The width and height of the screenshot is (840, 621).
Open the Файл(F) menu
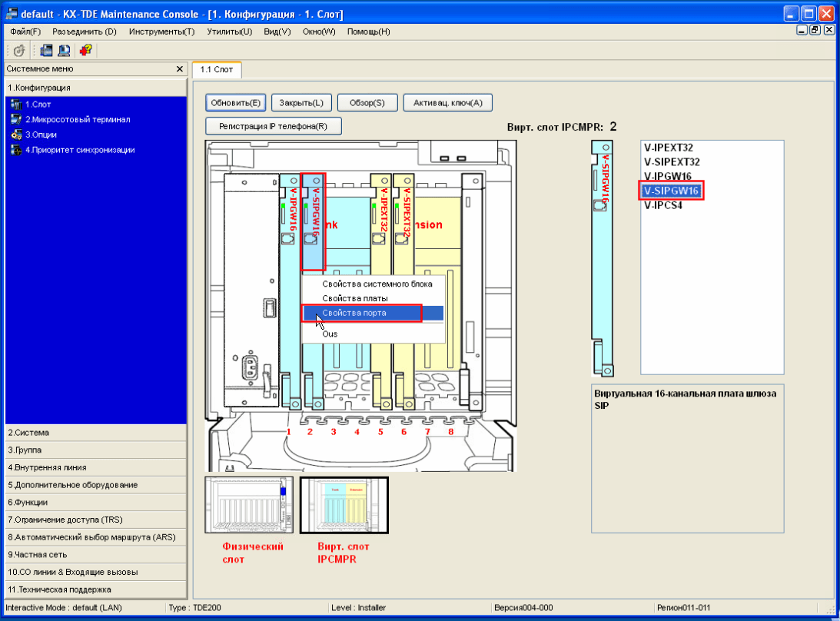[25, 32]
